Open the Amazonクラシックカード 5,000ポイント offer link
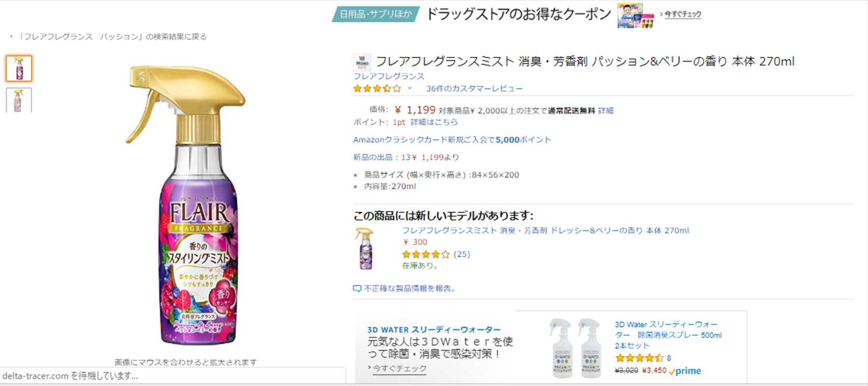The height and width of the screenshot is (386, 868). pyautogui.click(x=452, y=140)
